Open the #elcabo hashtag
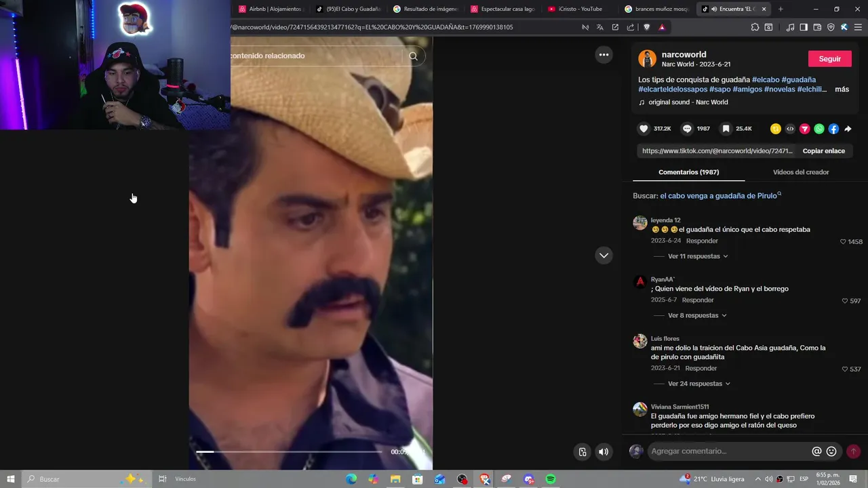868x488 pixels. (x=766, y=80)
